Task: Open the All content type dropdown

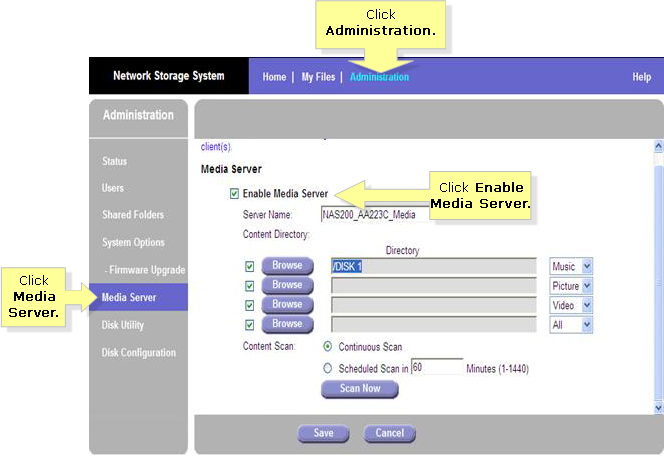Action: (x=571, y=325)
